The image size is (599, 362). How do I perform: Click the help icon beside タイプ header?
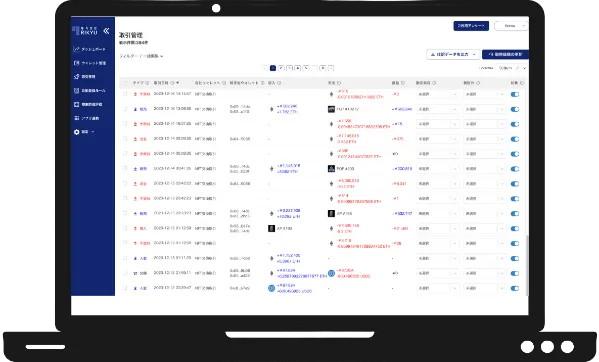147,83
